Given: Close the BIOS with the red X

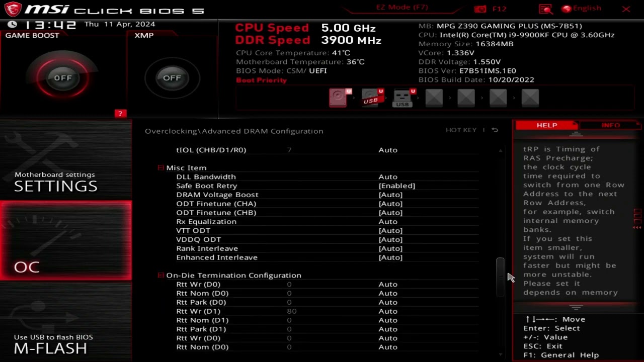Looking at the screenshot, I should click(626, 9).
